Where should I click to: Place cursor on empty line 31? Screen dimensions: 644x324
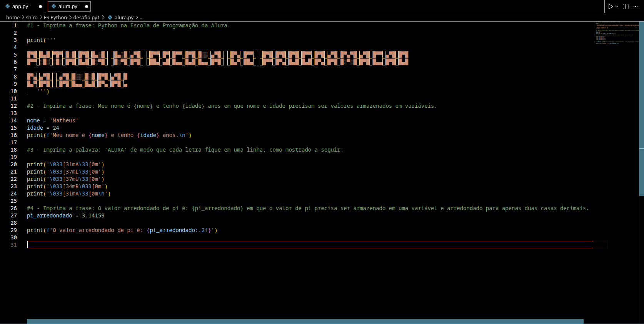coord(310,245)
